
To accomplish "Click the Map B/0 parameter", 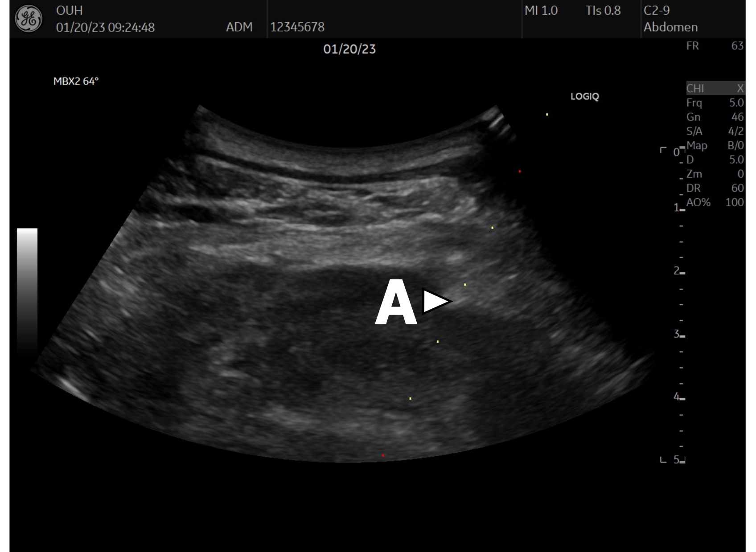I will click(715, 146).
